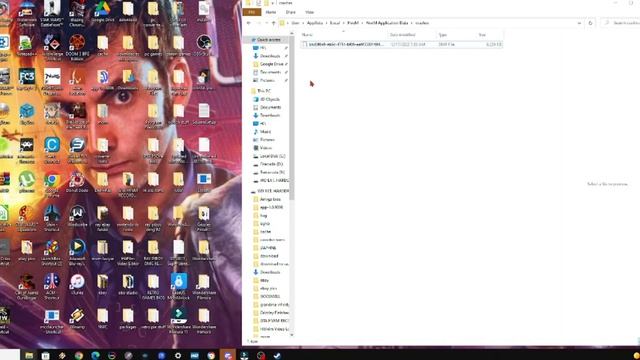640x360 pixels.
Task: Click navigation pane scrollbar down arrow
Action: pos(291,335)
